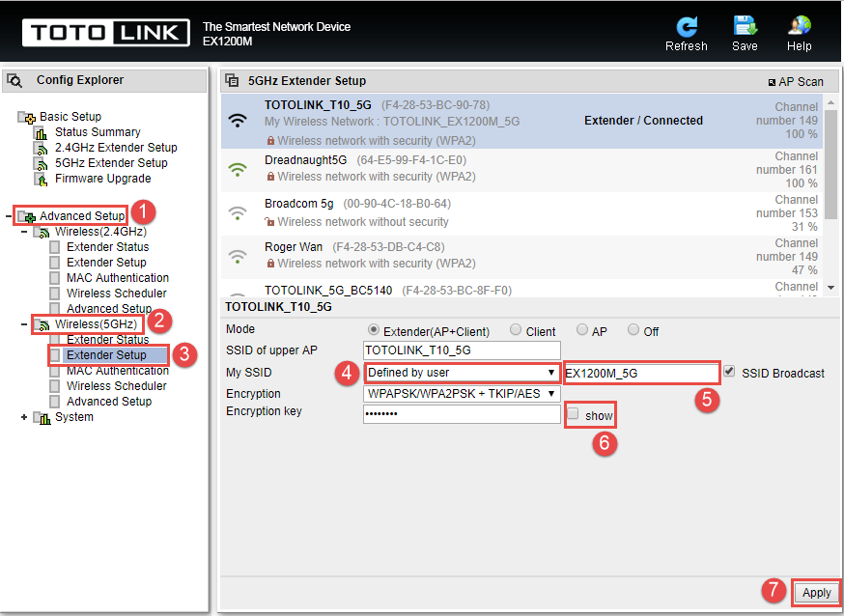Screen dimensions: 844x616
Task: Open Extender Status under Wireless(5GHz)
Action: 107,340
